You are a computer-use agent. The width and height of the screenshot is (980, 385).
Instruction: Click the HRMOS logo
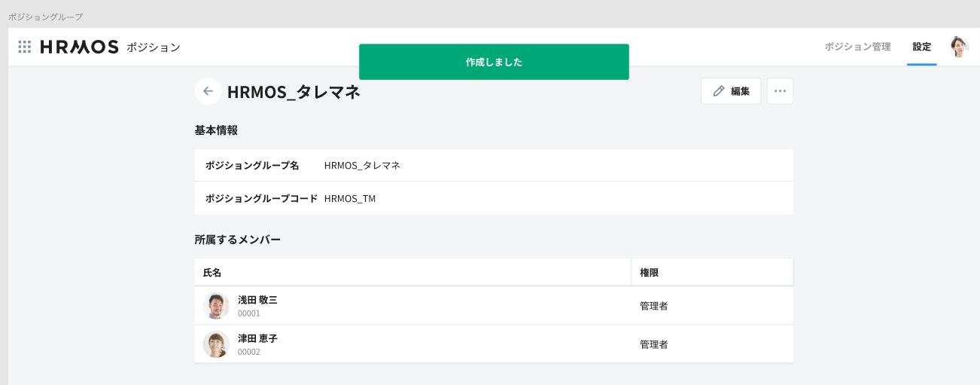(79, 47)
